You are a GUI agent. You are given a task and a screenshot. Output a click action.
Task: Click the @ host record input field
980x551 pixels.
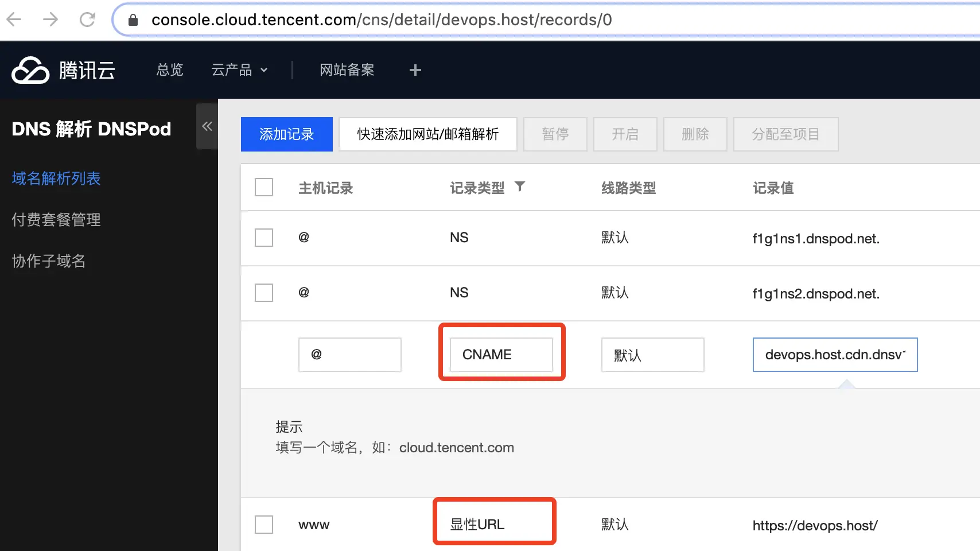coord(349,354)
